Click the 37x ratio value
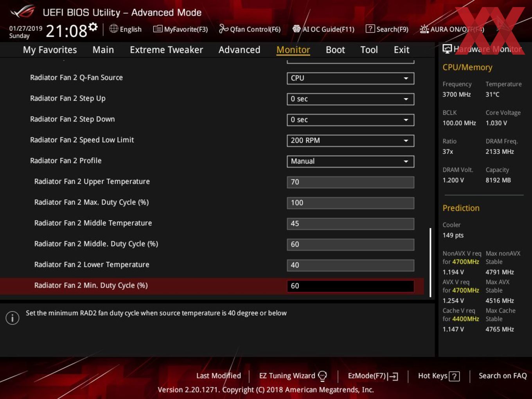Screen dimensions: 532x399 [448, 151]
